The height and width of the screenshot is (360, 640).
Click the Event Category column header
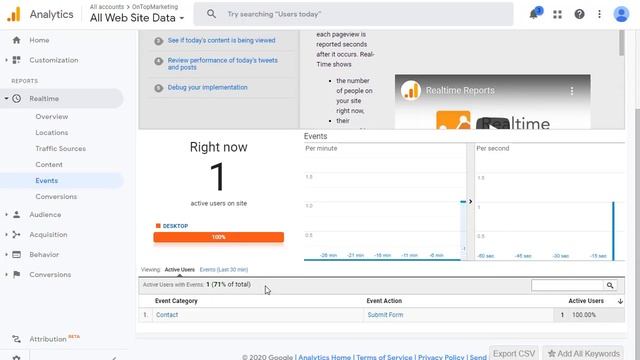pyautogui.click(x=176, y=301)
